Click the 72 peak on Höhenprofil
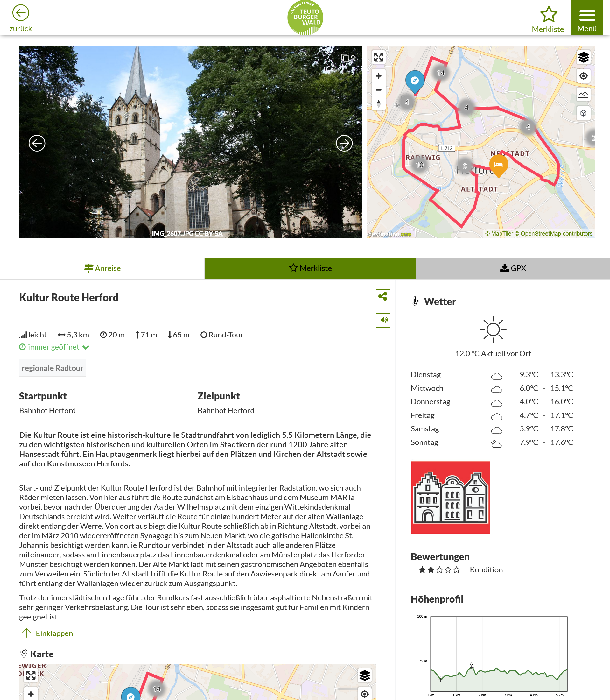 [472, 667]
